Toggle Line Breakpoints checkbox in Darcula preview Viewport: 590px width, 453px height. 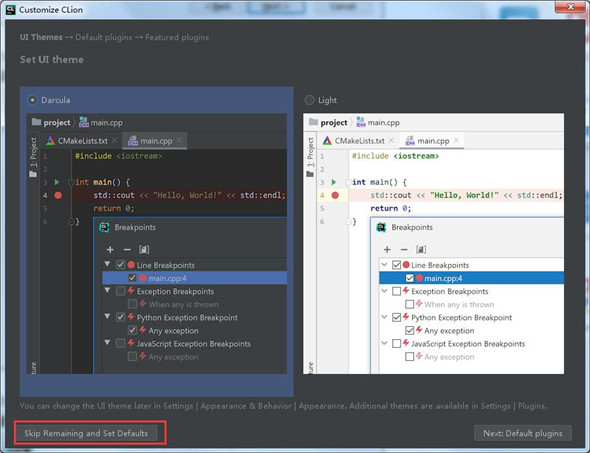click(x=120, y=265)
